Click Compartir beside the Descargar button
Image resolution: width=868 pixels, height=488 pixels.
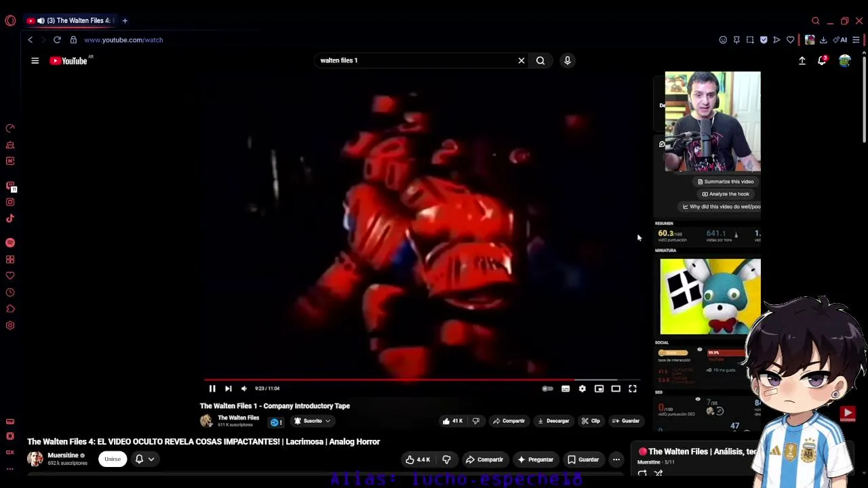[509, 421]
